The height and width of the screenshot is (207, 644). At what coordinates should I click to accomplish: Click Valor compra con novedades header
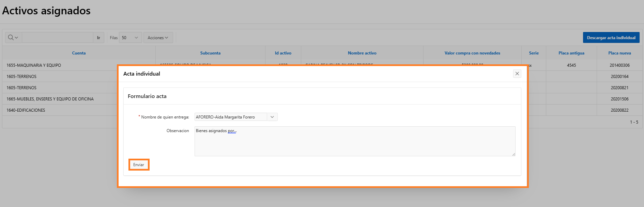472,53
